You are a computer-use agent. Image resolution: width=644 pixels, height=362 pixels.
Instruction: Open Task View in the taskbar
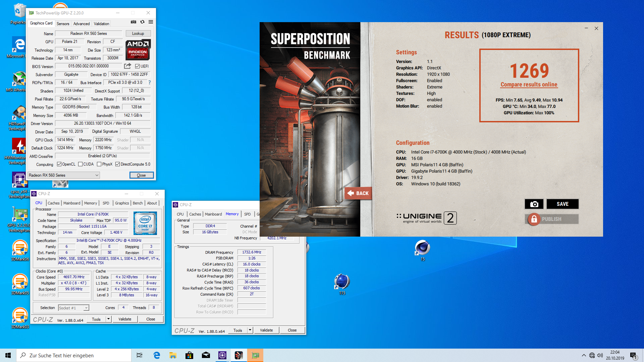(x=140, y=355)
